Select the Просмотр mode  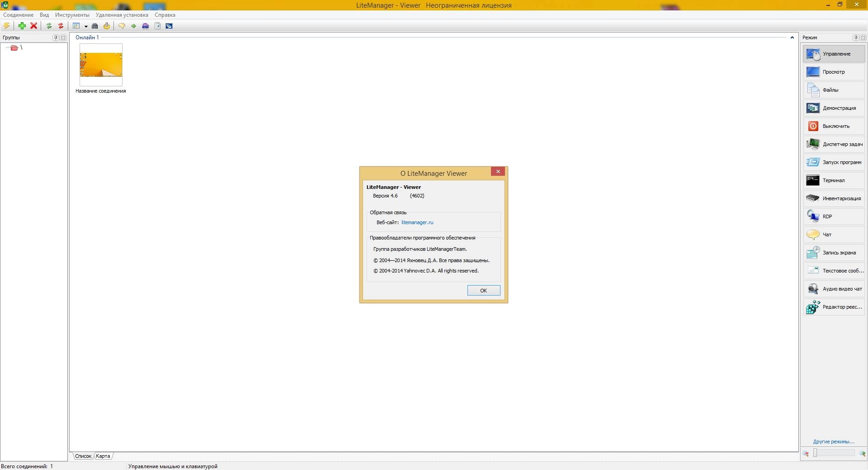834,72
